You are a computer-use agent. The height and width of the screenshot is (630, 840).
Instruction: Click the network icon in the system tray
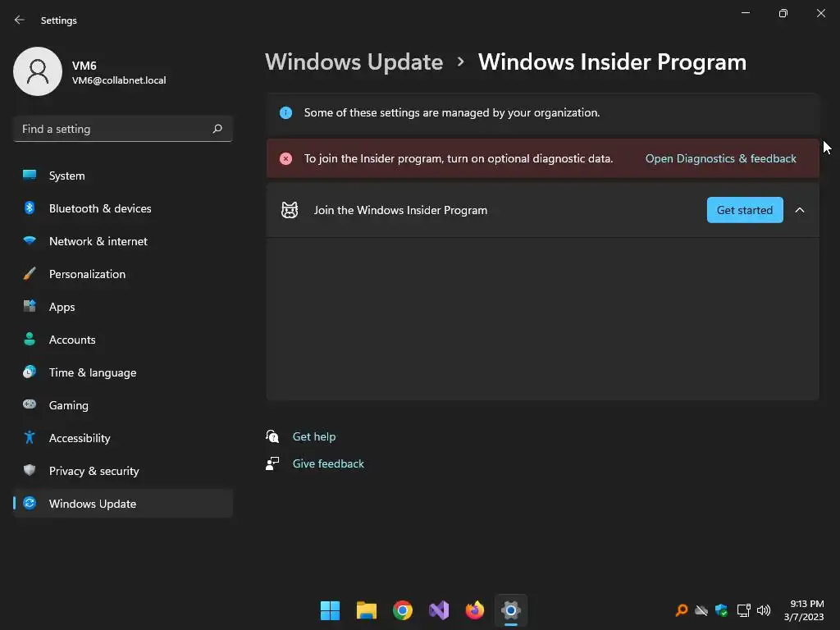[x=743, y=610]
